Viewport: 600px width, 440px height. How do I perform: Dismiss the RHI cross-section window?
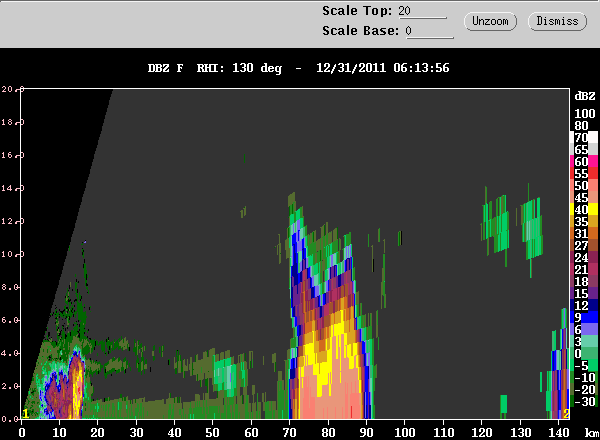(x=557, y=21)
